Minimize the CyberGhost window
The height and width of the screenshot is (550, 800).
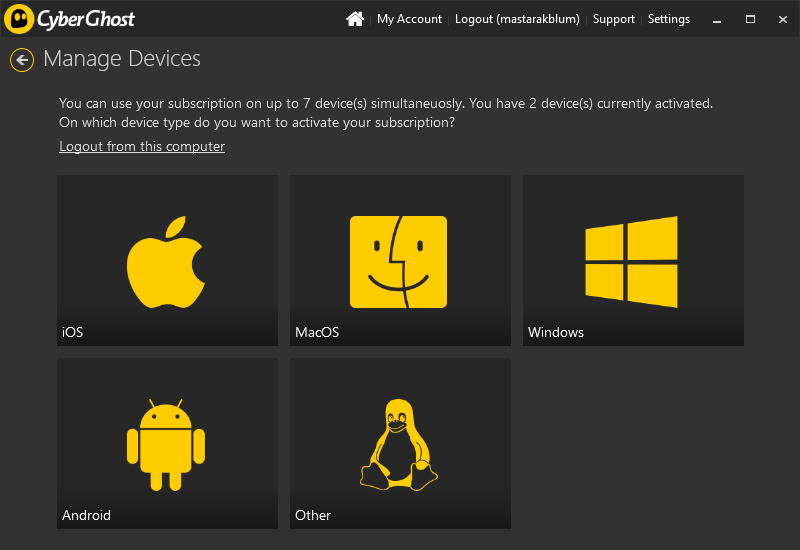tap(717, 19)
